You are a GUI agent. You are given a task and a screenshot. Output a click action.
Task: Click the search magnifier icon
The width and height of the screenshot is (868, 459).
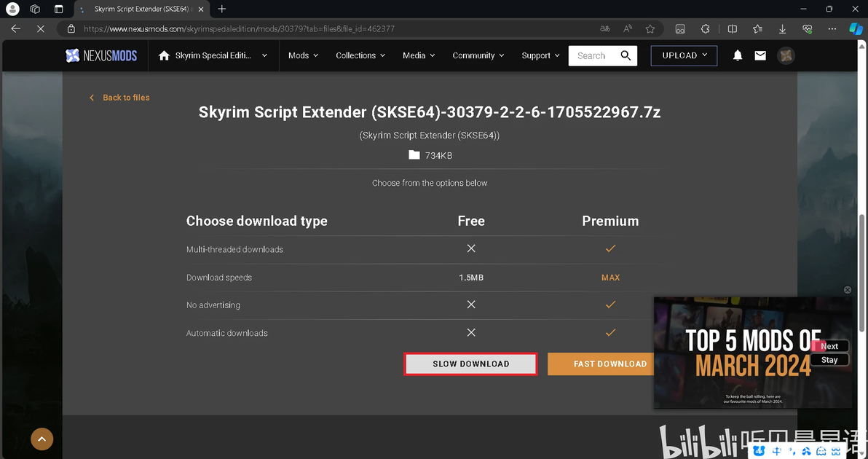tap(626, 55)
